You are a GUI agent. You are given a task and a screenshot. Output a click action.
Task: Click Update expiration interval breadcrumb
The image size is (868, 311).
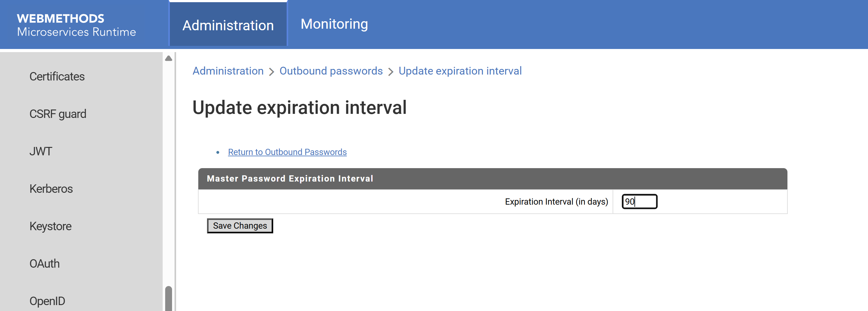point(460,71)
